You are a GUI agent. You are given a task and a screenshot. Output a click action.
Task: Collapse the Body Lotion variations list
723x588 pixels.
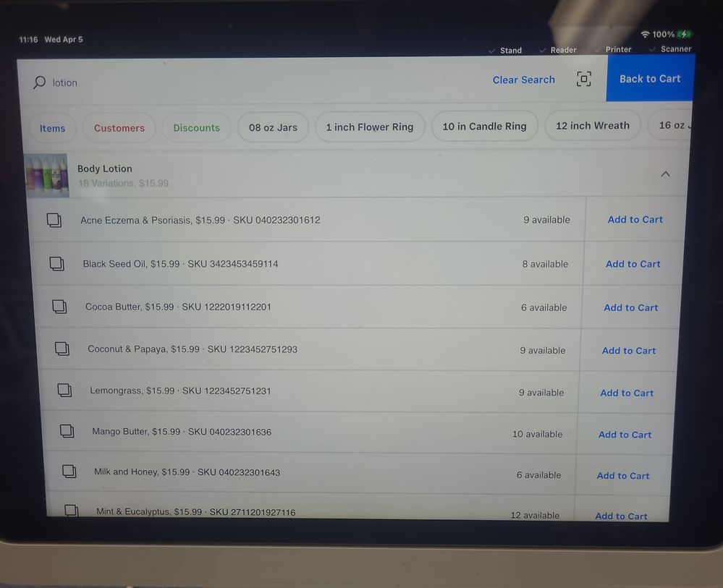click(665, 174)
